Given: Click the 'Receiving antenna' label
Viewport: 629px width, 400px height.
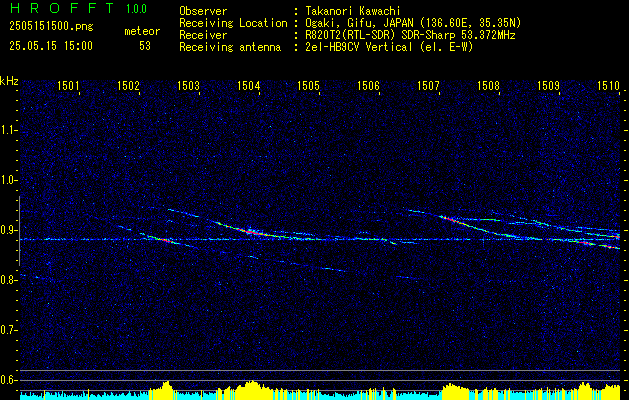Looking at the screenshot, I should click(230, 47).
